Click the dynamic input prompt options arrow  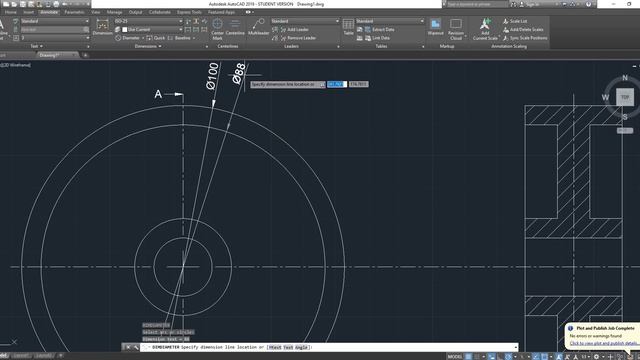[322, 84]
